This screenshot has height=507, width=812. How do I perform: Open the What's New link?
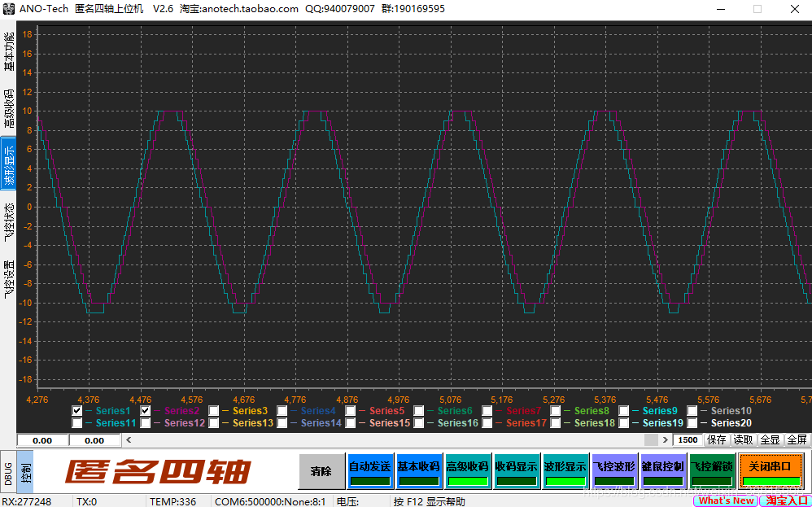tap(726, 500)
